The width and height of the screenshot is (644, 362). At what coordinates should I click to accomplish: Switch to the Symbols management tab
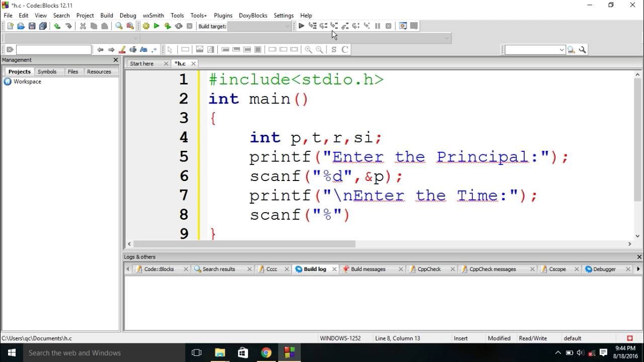pos(47,72)
